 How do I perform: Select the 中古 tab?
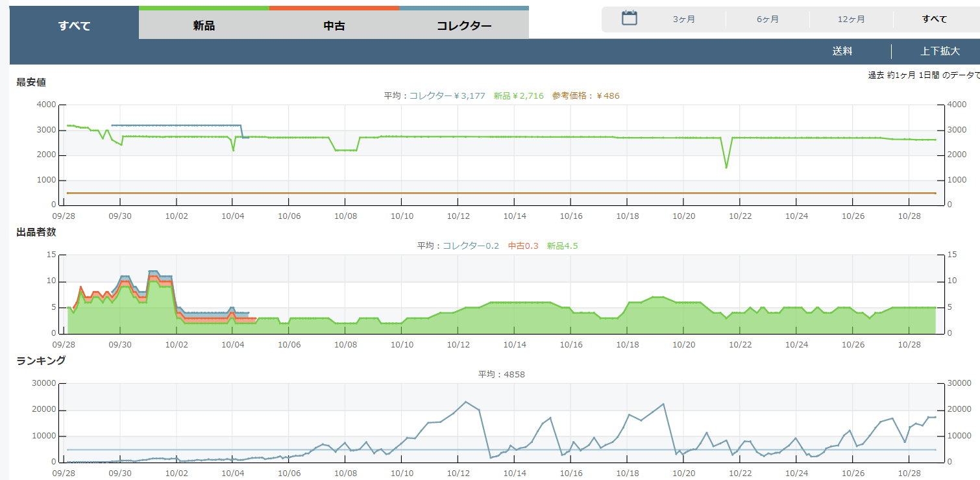coord(334,26)
